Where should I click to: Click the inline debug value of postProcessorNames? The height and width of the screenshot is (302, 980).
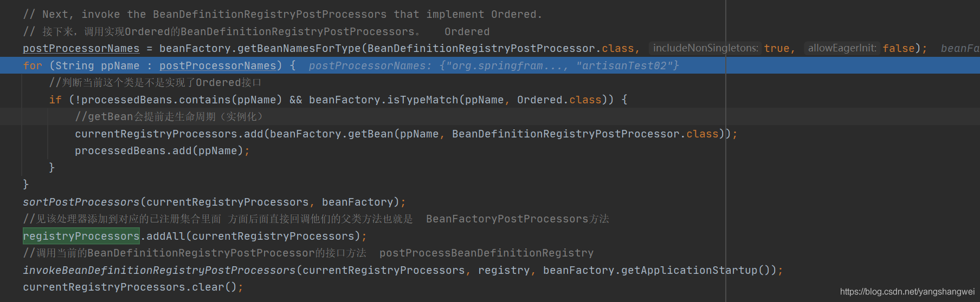coord(493,65)
